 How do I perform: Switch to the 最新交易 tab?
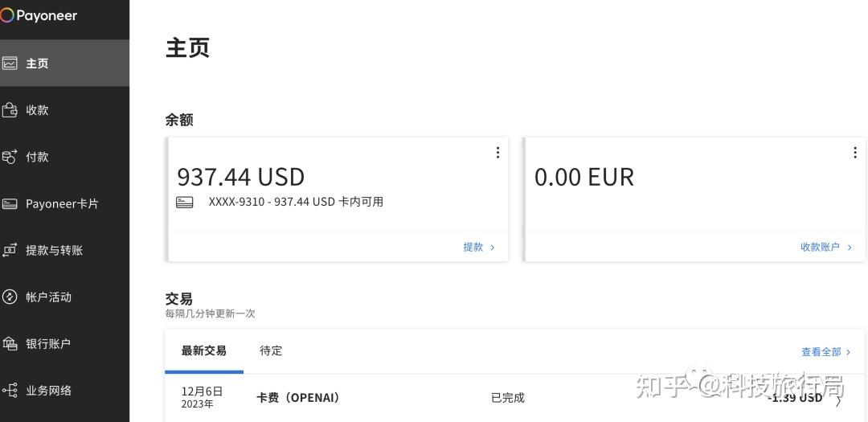tap(203, 350)
